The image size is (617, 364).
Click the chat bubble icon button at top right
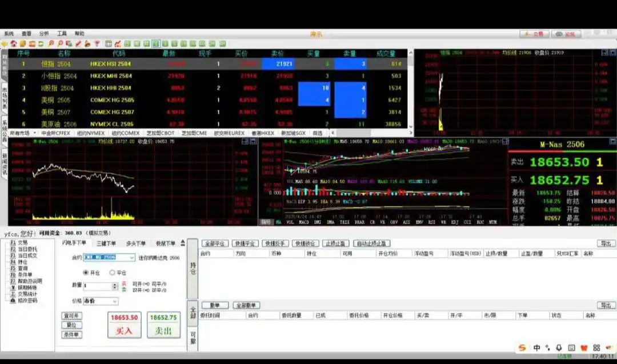point(566,34)
